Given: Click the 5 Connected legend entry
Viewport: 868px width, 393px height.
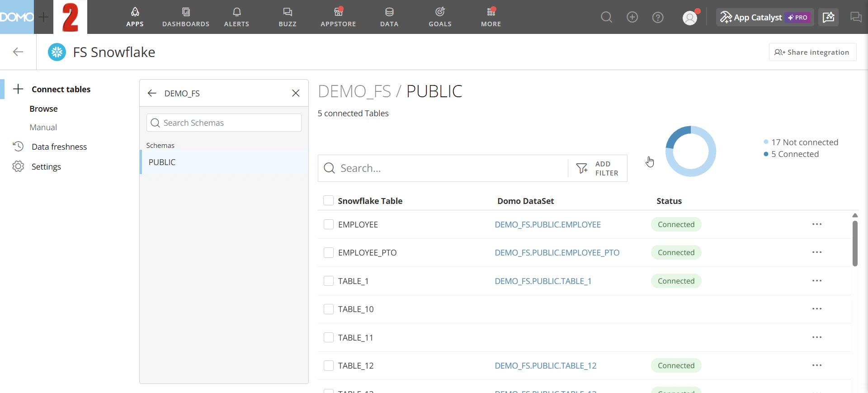Looking at the screenshot, I should coord(791,154).
